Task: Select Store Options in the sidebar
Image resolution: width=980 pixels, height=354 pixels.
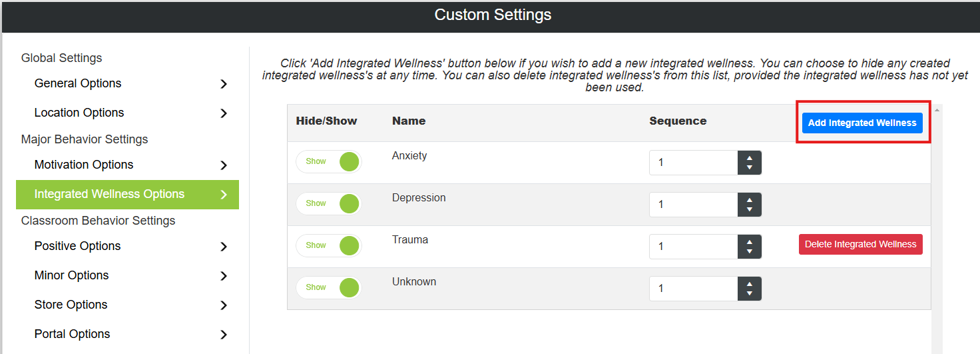Action: tap(71, 305)
